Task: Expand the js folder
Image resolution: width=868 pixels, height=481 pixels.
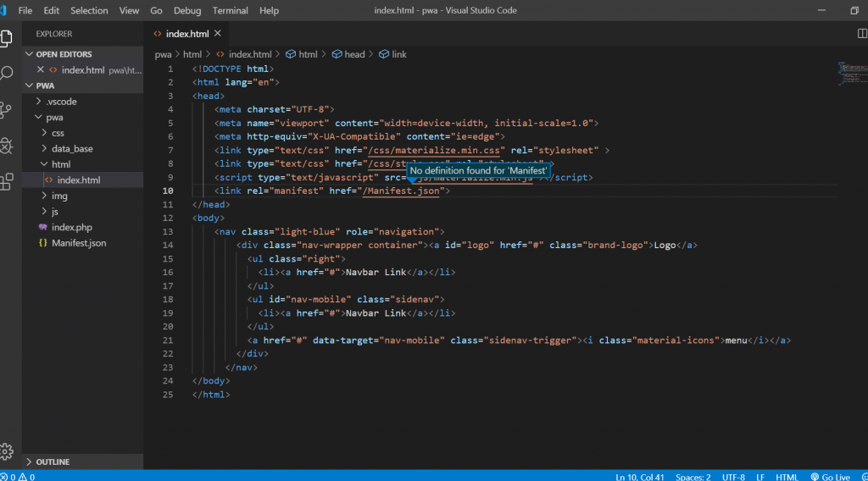Action: point(44,211)
